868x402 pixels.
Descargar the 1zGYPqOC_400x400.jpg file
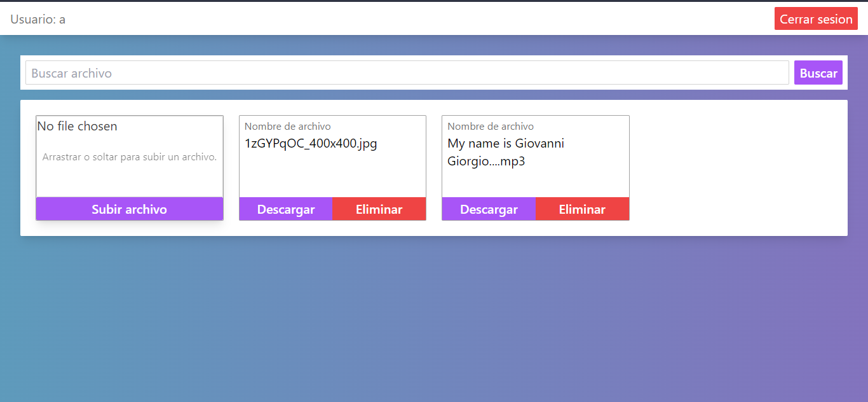(286, 209)
